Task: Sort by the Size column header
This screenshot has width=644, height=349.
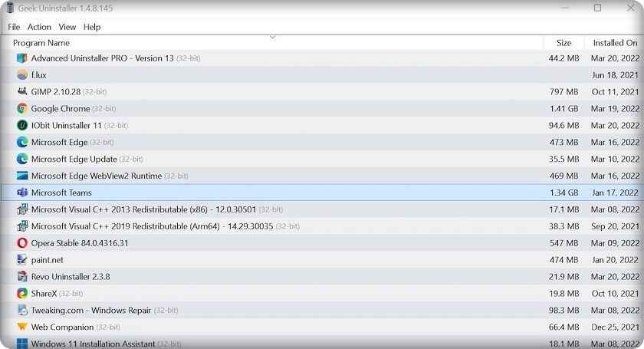Action: tap(564, 43)
